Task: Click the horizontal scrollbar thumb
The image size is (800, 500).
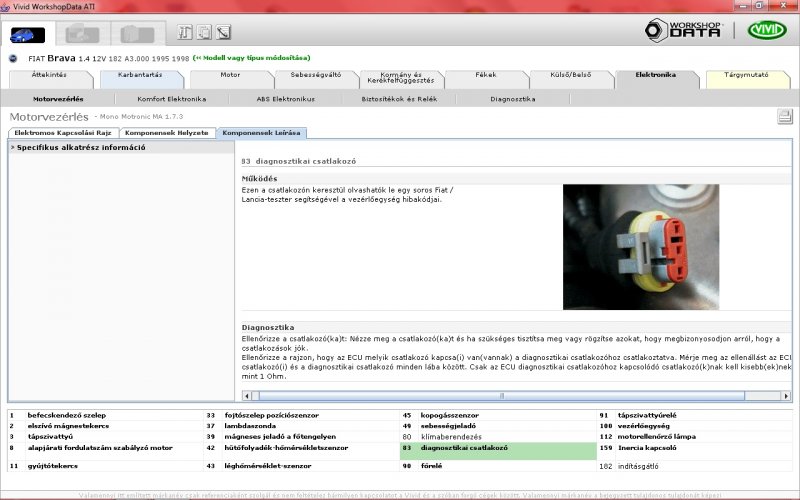Action: pyautogui.click(x=502, y=396)
